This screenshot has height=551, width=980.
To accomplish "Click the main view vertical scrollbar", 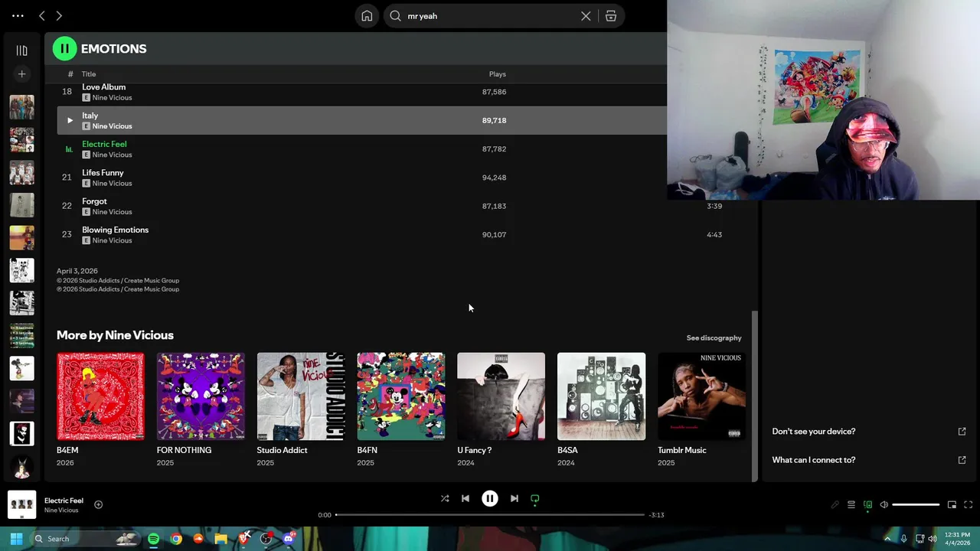I will tap(754, 396).
